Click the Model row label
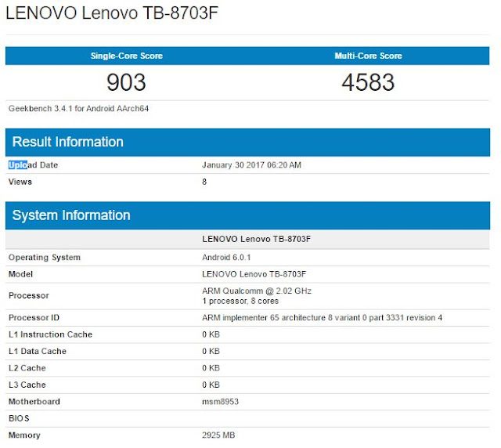This screenshot has width=501, height=448. (x=21, y=274)
